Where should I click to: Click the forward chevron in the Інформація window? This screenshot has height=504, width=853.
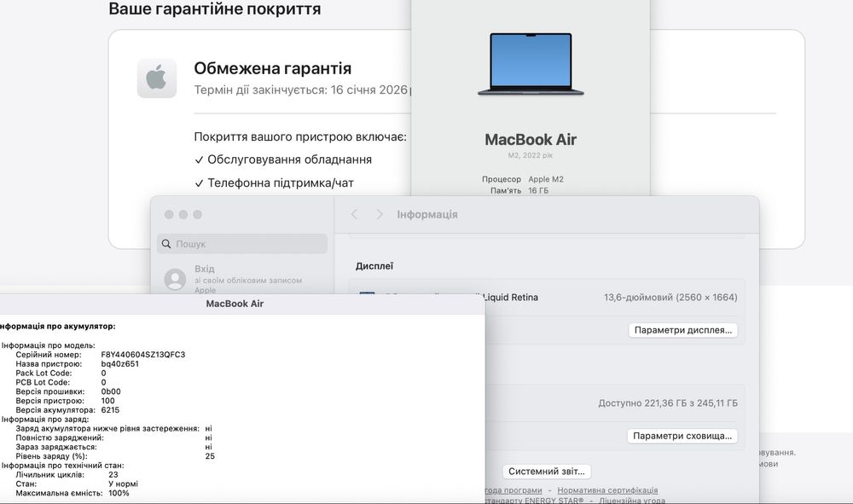click(380, 214)
